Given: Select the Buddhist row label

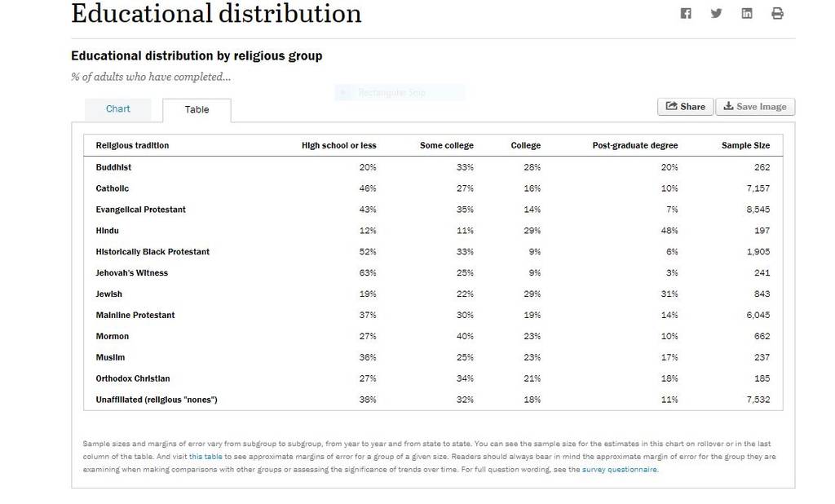Looking at the screenshot, I should [x=113, y=167].
